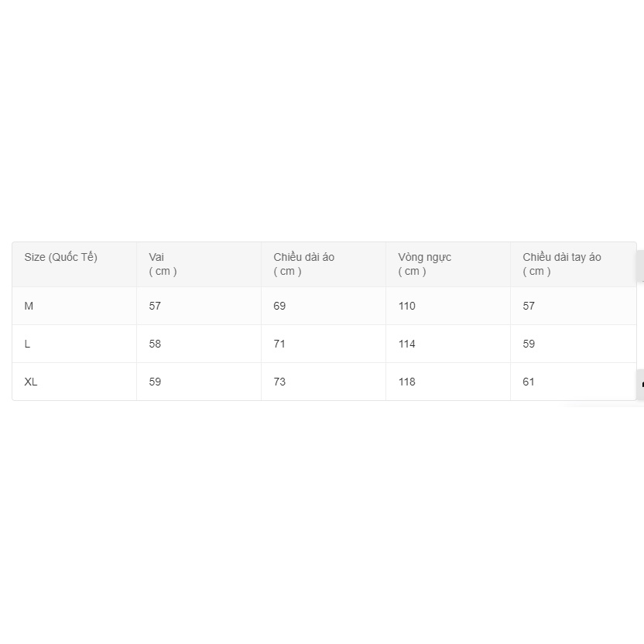Click the shoulder value for size XL
Viewport: 644px width, 644px height.
155,382
